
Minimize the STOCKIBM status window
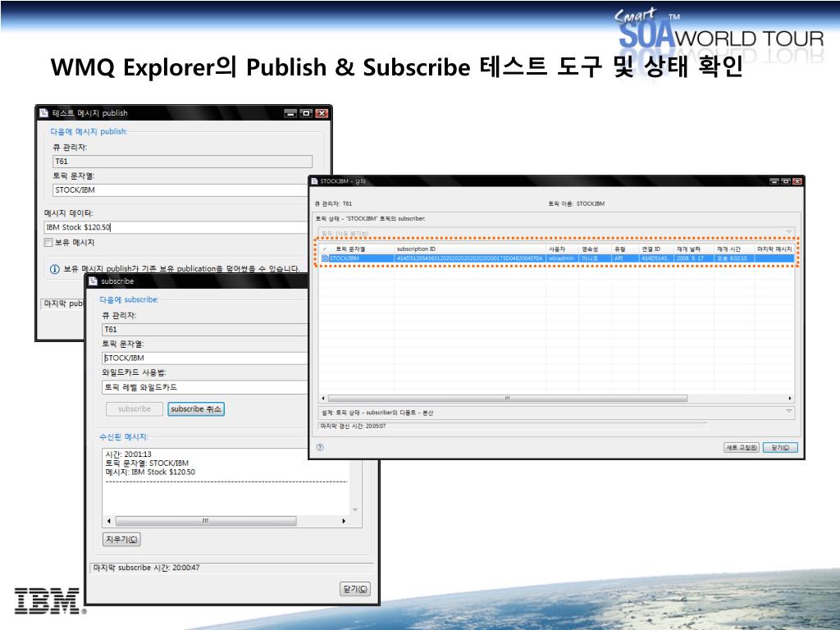tap(774, 181)
